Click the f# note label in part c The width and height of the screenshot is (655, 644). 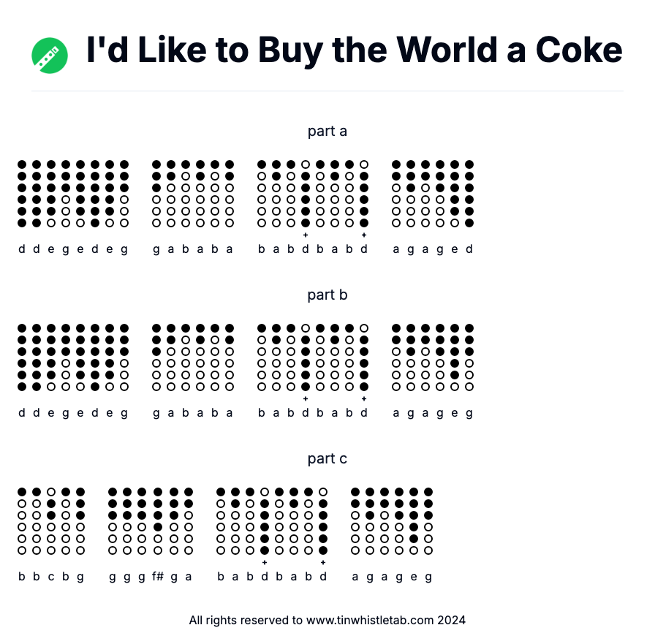158,577
